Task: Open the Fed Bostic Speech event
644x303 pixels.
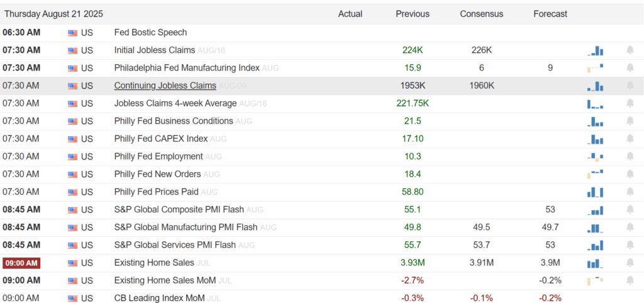Action: click(150, 33)
